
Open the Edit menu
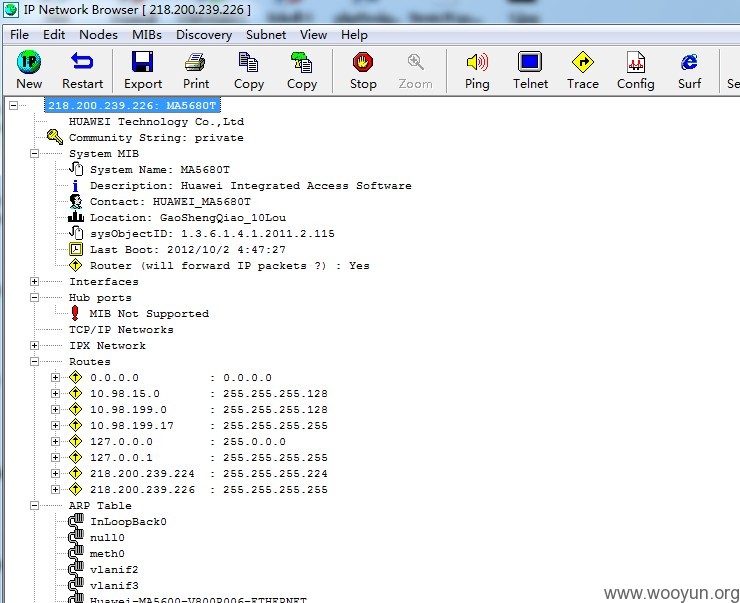click(x=54, y=35)
